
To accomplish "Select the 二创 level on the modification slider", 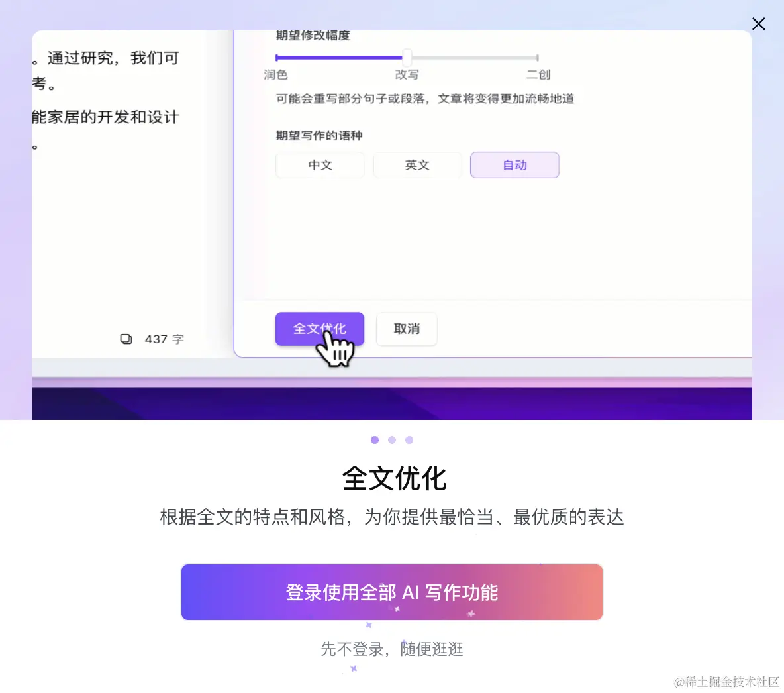I will (x=537, y=57).
